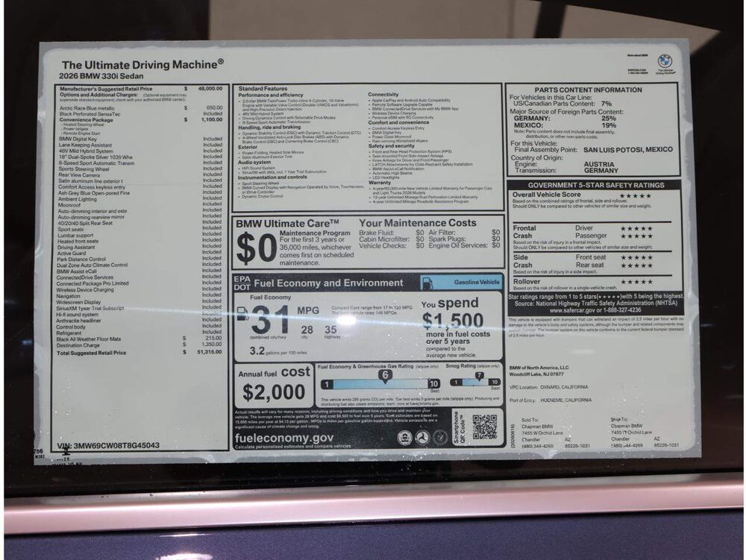
Task: Click the overall vehicle score five stars
Action: tap(635, 195)
